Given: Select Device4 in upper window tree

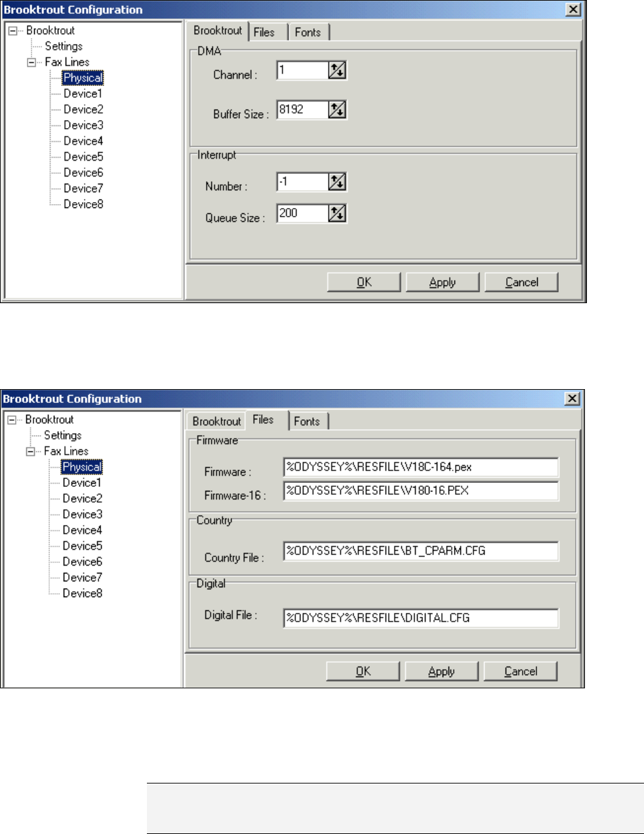Looking at the screenshot, I should pyautogui.click(x=83, y=141).
